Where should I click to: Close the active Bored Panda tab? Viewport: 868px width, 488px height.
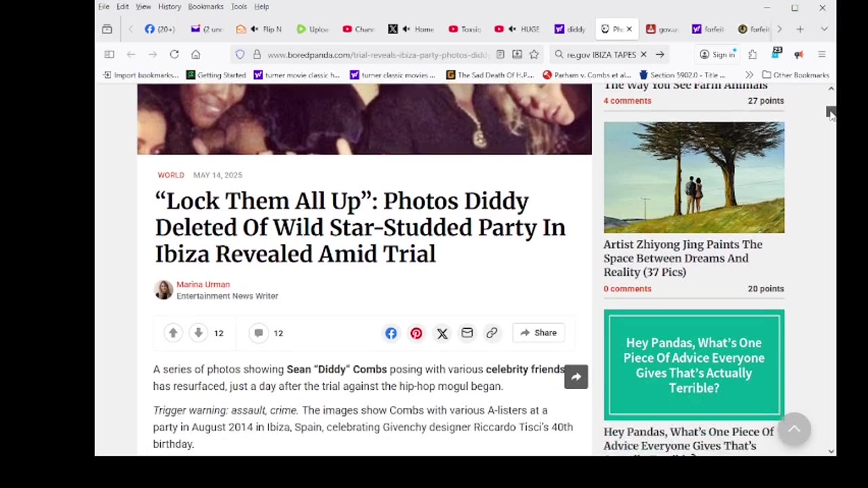(x=629, y=29)
